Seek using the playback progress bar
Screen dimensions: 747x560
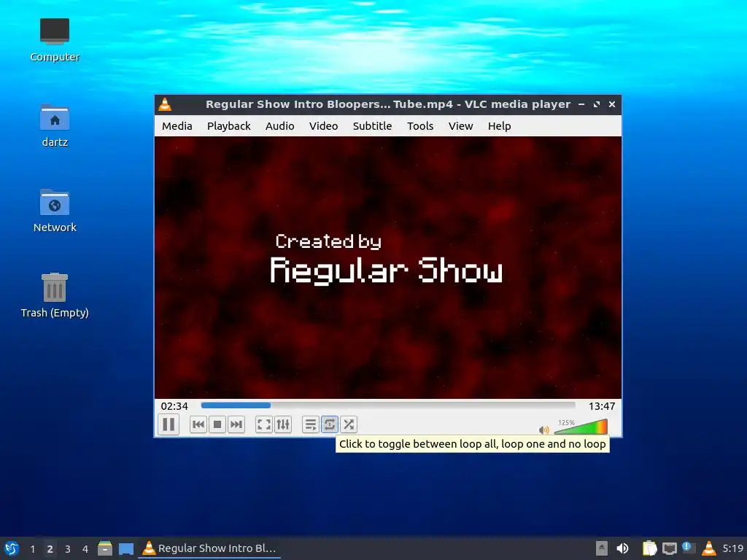pyautogui.click(x=388, y=405)
